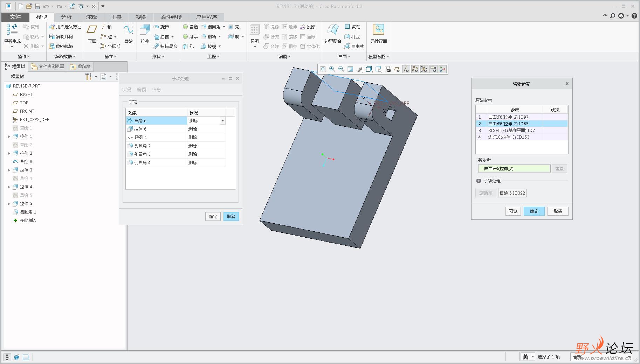Click the Open file folder icon
This screenshot has width=640, height=364.
click(29, 6)
